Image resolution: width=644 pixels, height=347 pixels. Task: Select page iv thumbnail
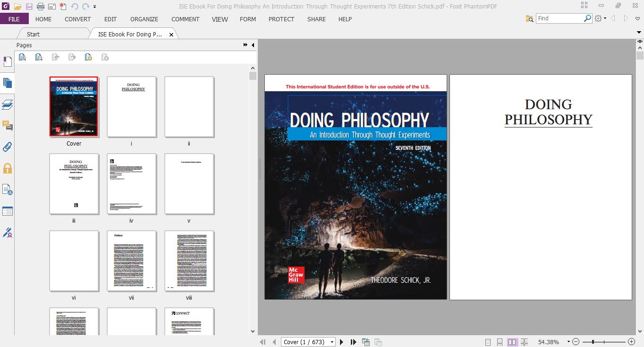tap(131, 184)
